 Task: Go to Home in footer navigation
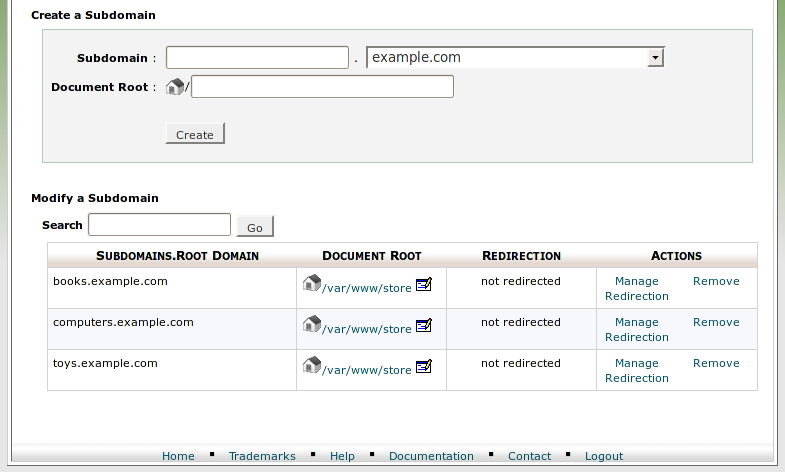[x=178, y=456]
